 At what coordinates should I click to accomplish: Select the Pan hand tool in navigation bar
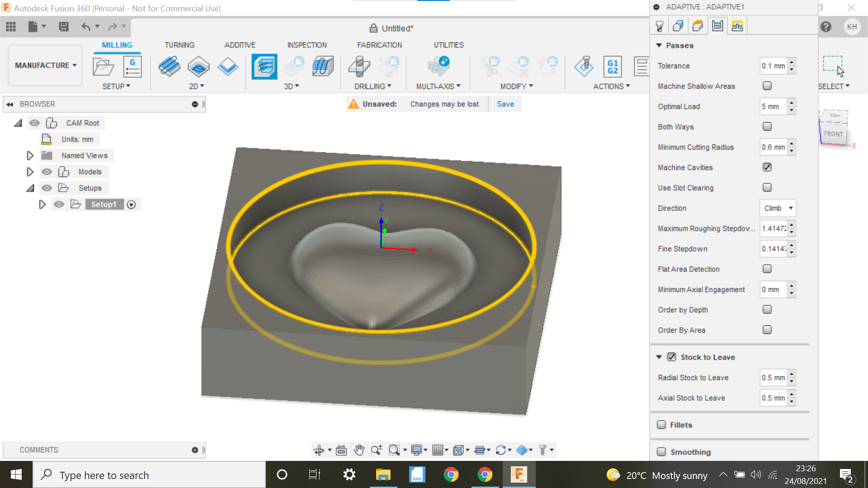(x=359, y=450)
